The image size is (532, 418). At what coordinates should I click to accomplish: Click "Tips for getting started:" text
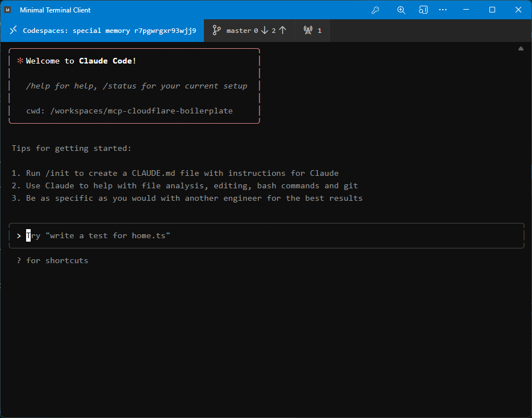71,148
